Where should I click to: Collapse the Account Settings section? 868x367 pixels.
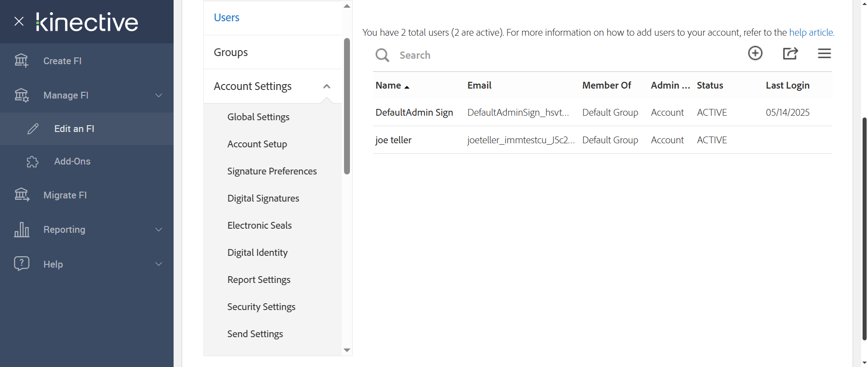(x=326, y=86)
